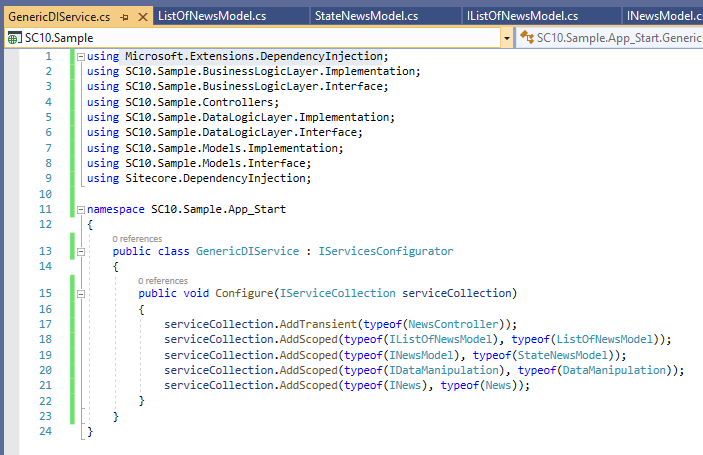Click the GenericDIService class name
Image resolution: width=703 pixels, height=455 pixels.
tap(247, 251)
